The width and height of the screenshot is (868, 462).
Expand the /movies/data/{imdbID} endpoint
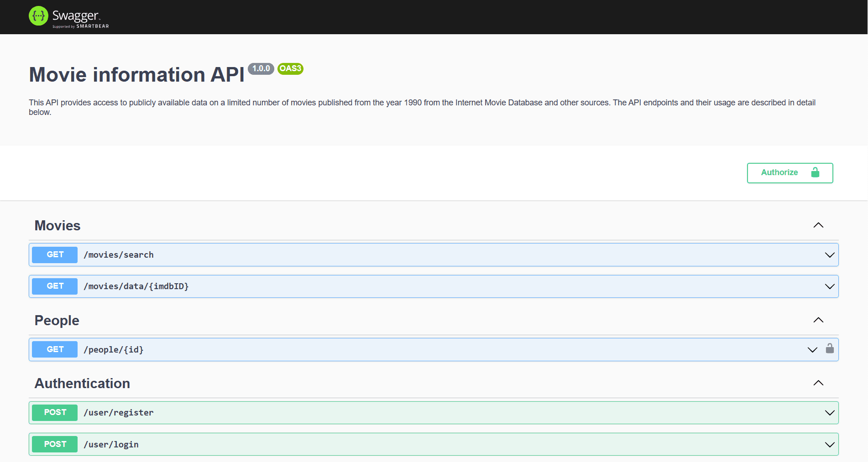point(829,286)
